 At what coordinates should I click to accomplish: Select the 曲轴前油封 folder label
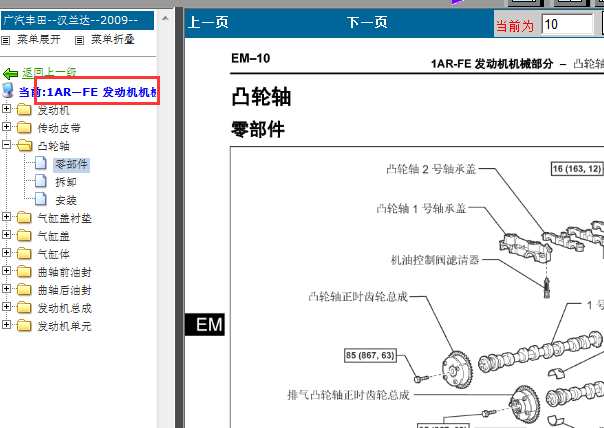pos(64,272)
